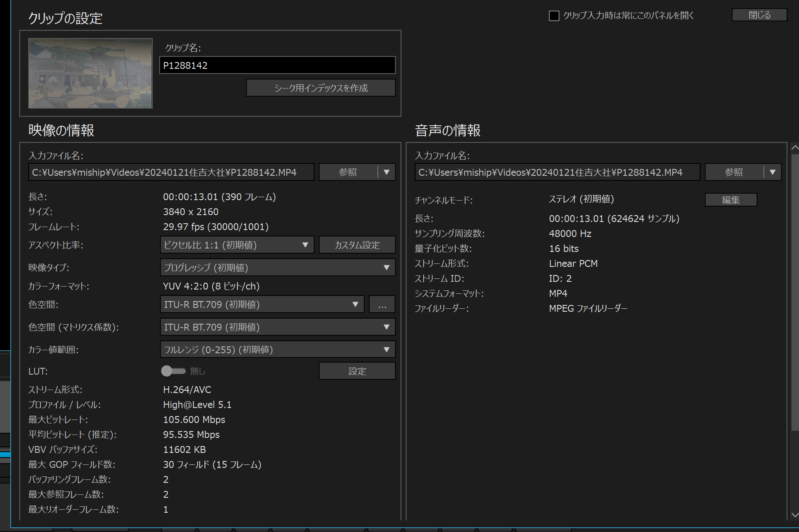The height and width of the screenshot is (532, 799).
Task: Open the video 参照 dropdown arrow
Action: 387,172
